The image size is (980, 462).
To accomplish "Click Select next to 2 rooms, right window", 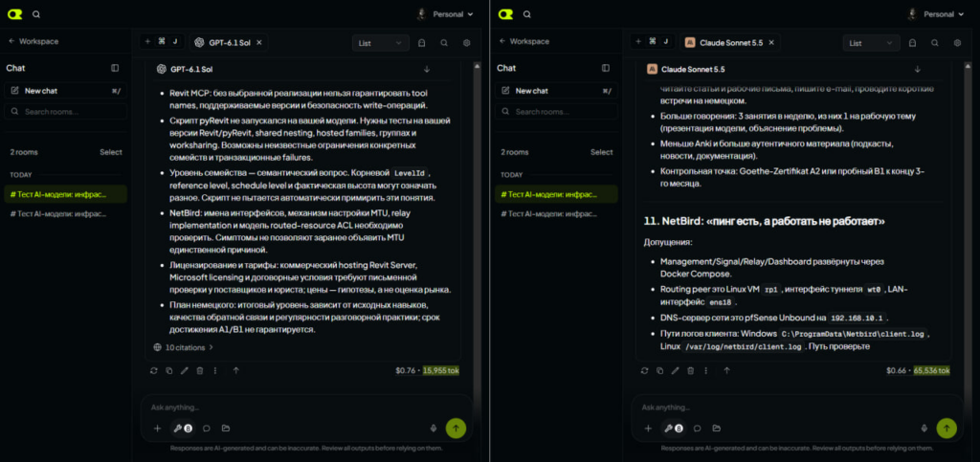I will (601, 152).
